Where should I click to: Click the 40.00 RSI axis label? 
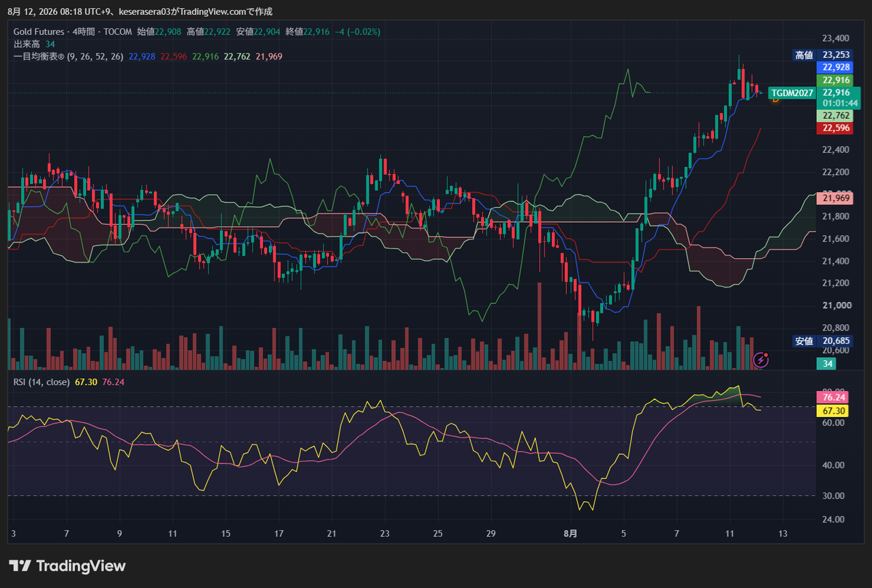[833, 465]
